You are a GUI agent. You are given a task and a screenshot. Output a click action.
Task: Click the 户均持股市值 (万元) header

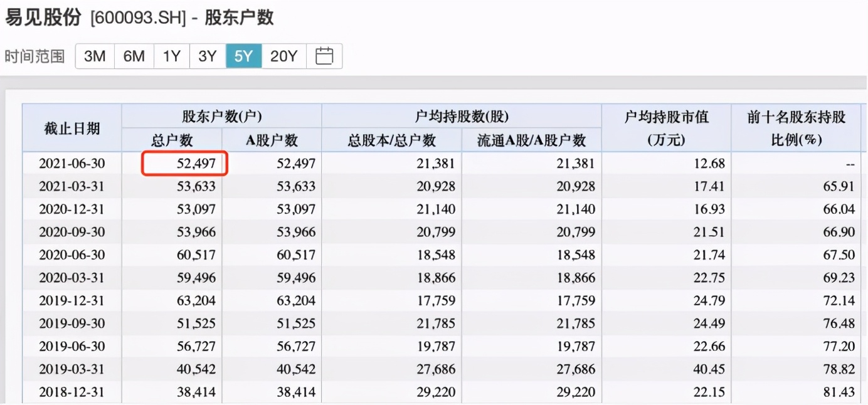[667, 129]
